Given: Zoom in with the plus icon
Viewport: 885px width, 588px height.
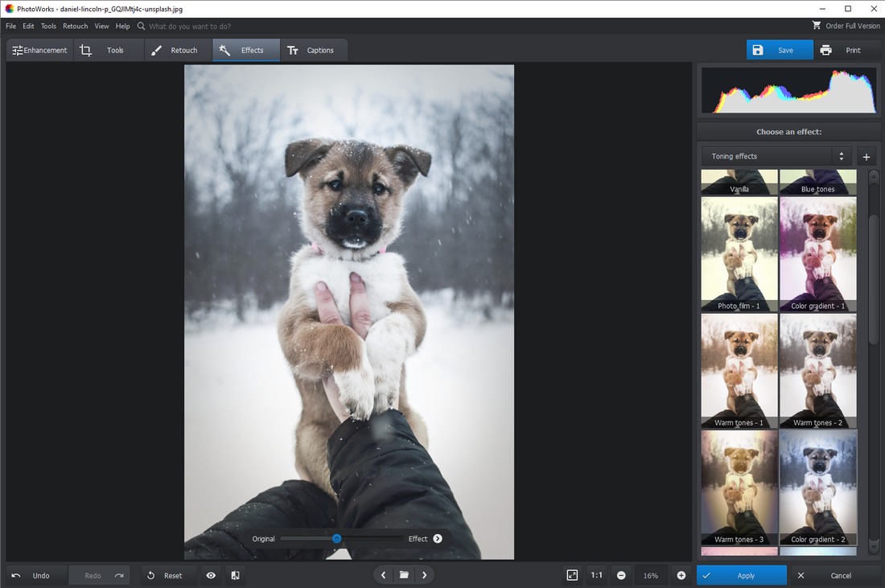Looking at the screenshot, I should (681, 575).
